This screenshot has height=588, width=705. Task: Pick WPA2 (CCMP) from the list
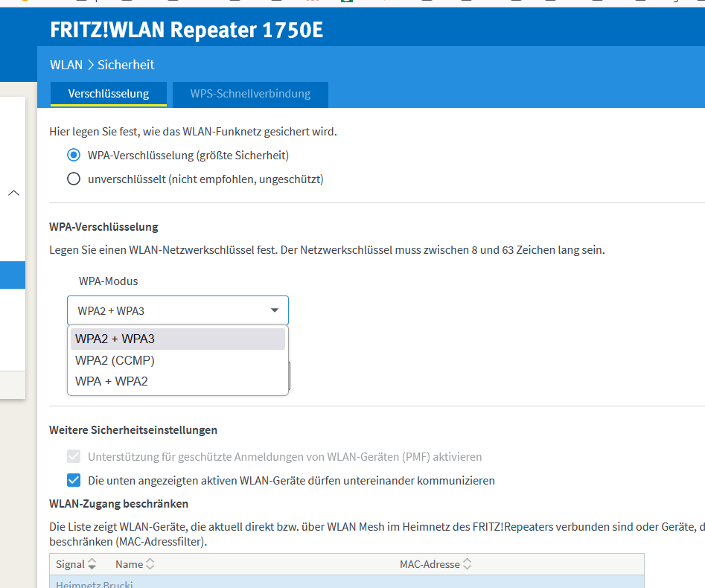178,360
